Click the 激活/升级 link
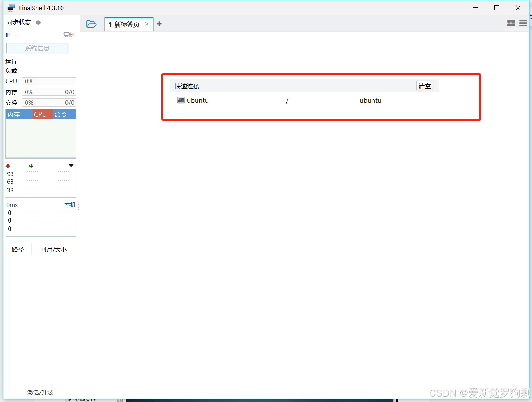The width and height of the screenshot is (532, 402). [x=40, y=392]
